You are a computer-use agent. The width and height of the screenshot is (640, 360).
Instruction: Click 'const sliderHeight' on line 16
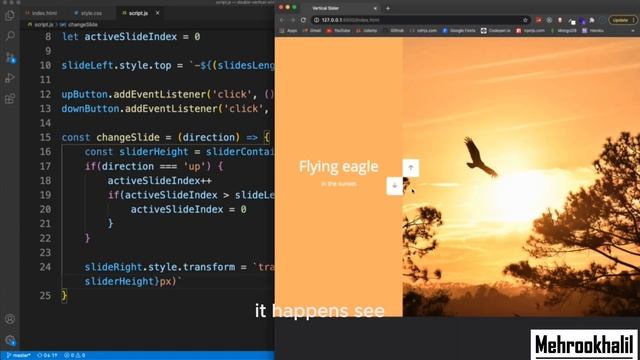136,152
